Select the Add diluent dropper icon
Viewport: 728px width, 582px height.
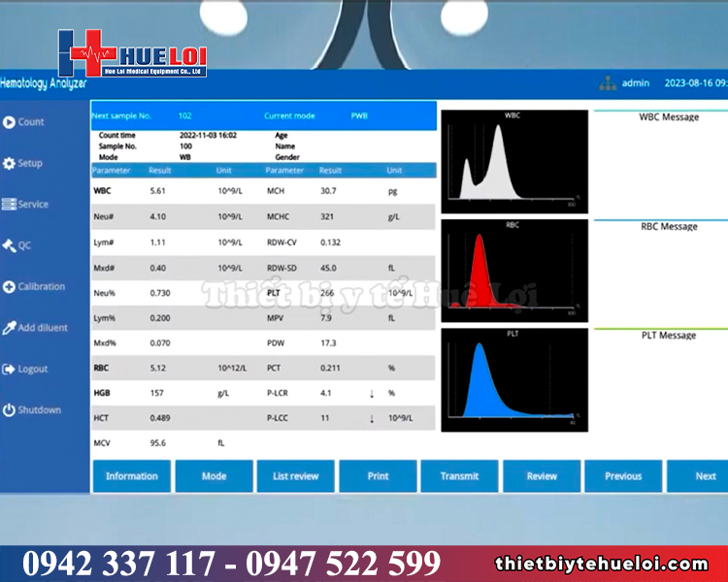click(9, 328)
